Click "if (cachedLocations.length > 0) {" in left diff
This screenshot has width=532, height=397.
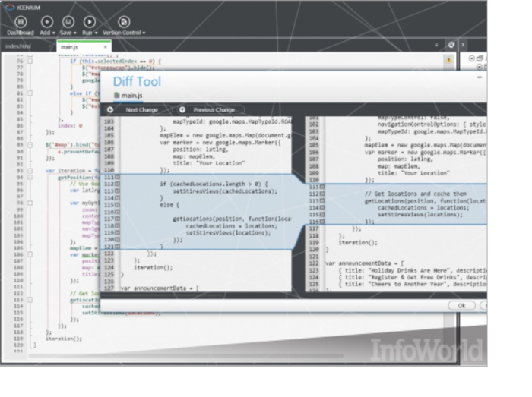coord(214,184)
